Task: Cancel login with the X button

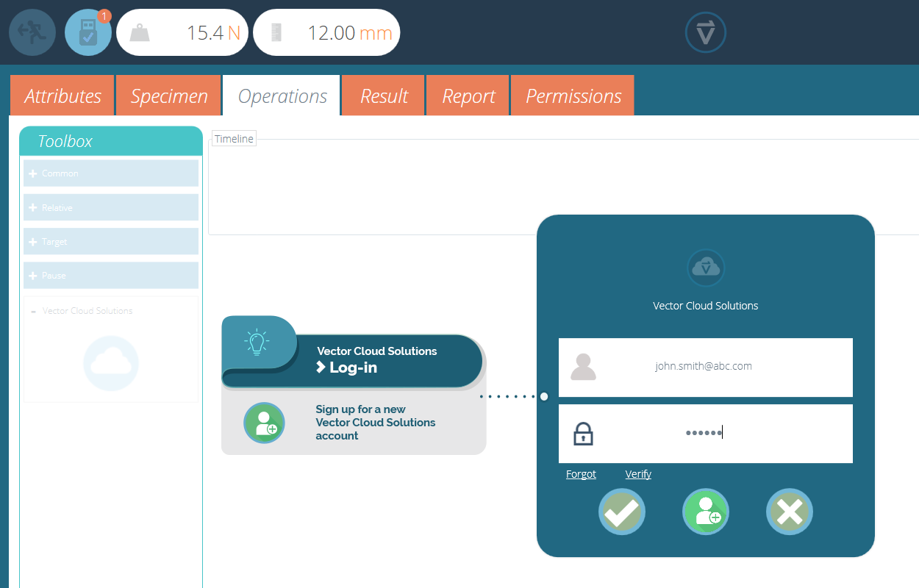Action: pyautogui.click(x=790, y=512)
